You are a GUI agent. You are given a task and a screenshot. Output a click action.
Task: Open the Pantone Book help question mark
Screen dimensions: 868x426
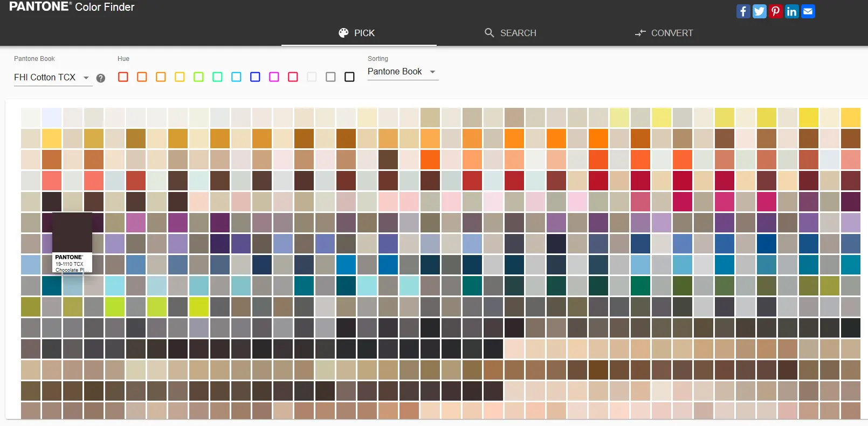point(101,78)
